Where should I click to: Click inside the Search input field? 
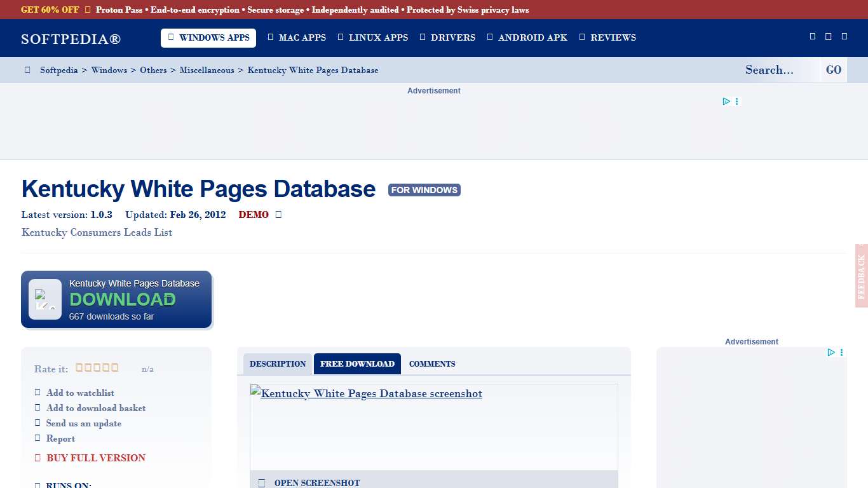tap(772, 70)
